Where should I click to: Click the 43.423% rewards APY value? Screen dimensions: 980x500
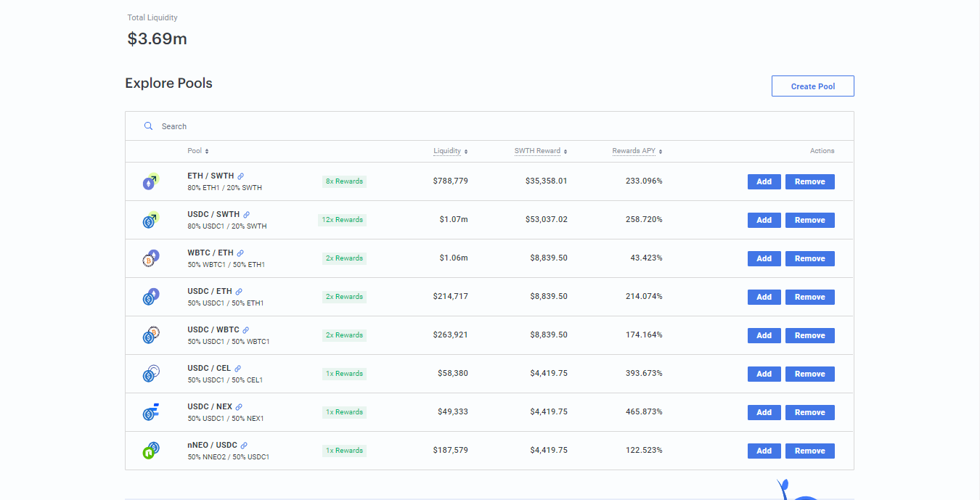point(647,258)
